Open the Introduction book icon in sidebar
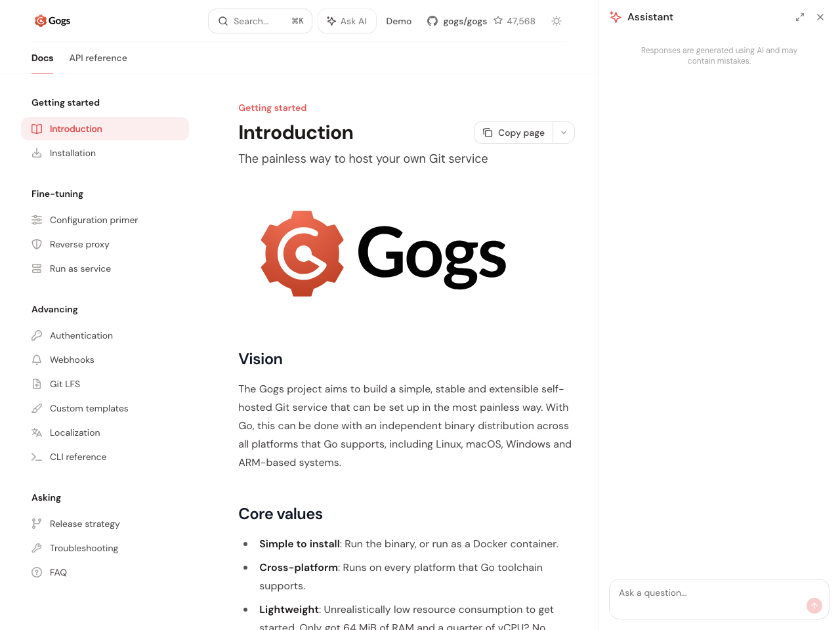This screenshot has width=840, height=630. point(37,129)
